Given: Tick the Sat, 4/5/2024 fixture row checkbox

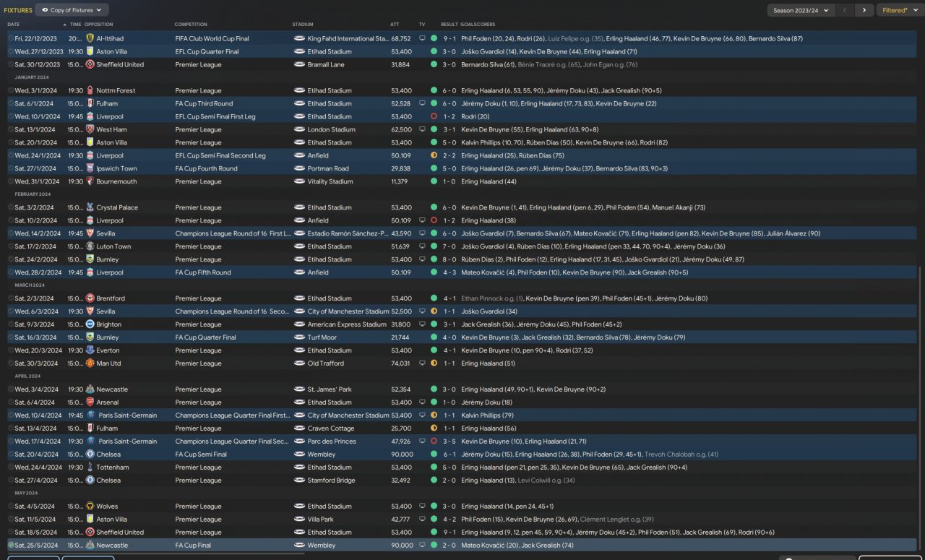Looking at the screenshot, I should pyautogui.click(x=11, y=507).
